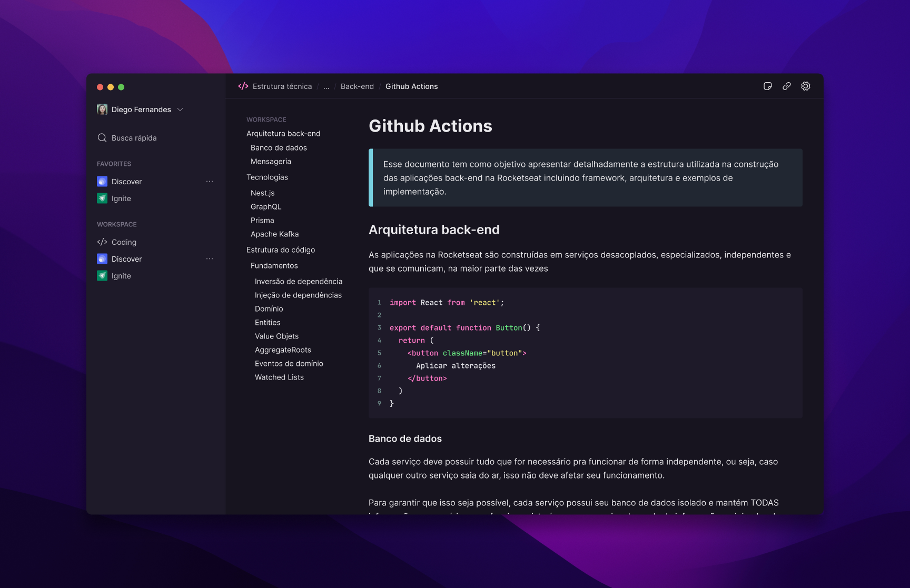Jump to AggregateRoots outline item
910x588 pixels.
pos(283,350)
